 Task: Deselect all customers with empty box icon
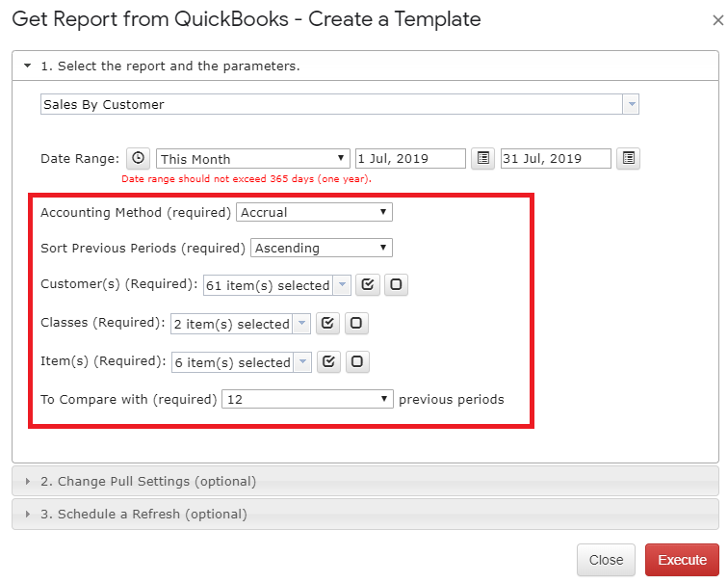396,284
